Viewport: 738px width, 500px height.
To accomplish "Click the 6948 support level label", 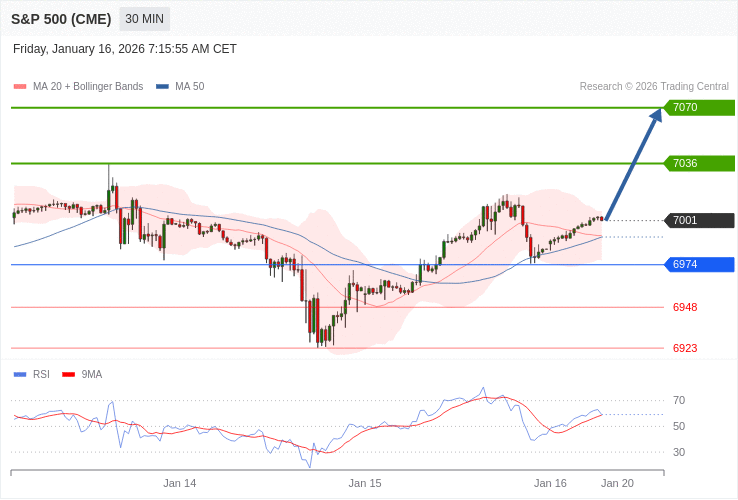I will (x=685, y=307).
